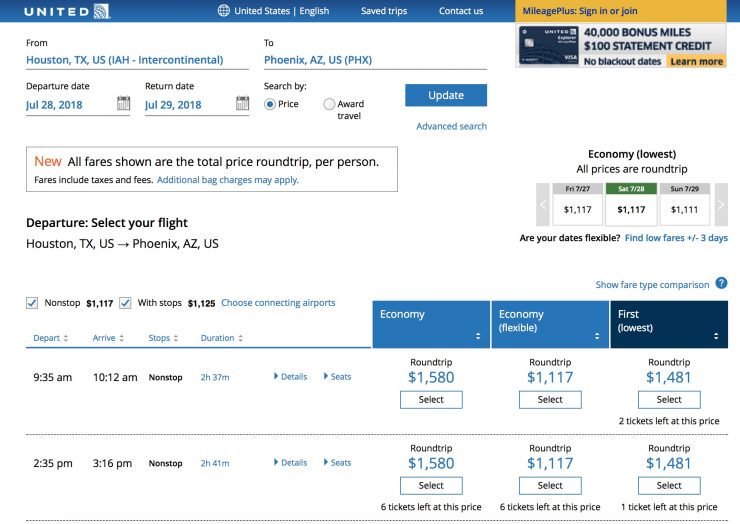This screenshot has height=524, width=740.
Task: Show next dates in fare calendar
Action: tap(721, 204)
